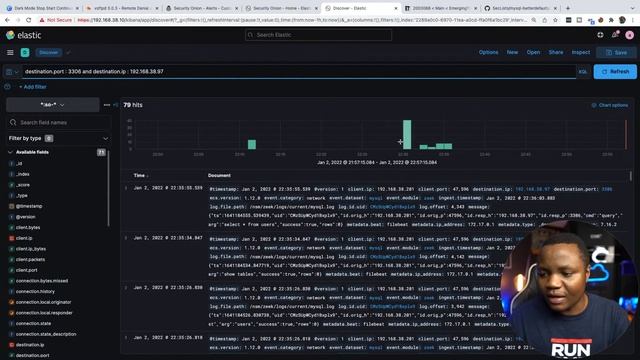Image resolution: width=640 pixels, height=360 pixels.
Task: Open the newsfeed notifications icon
Action: coord(615,35)
